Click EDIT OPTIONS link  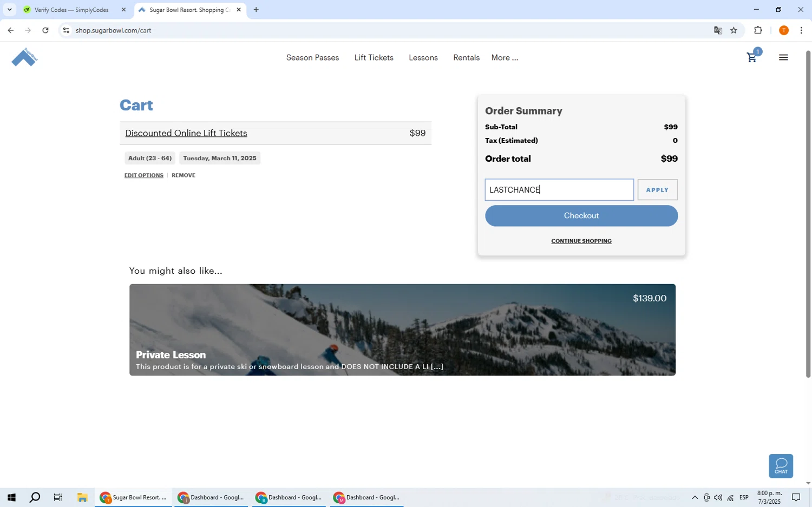tap(143, 175)
